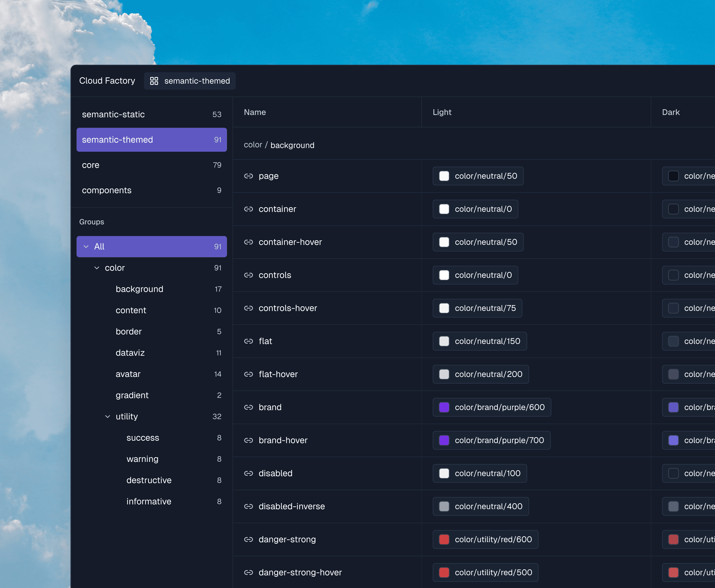This screenshot has width=715, height=588.
Task: Open the color/neutral/50 token chip for page
Action: click(x=478, y=176)
